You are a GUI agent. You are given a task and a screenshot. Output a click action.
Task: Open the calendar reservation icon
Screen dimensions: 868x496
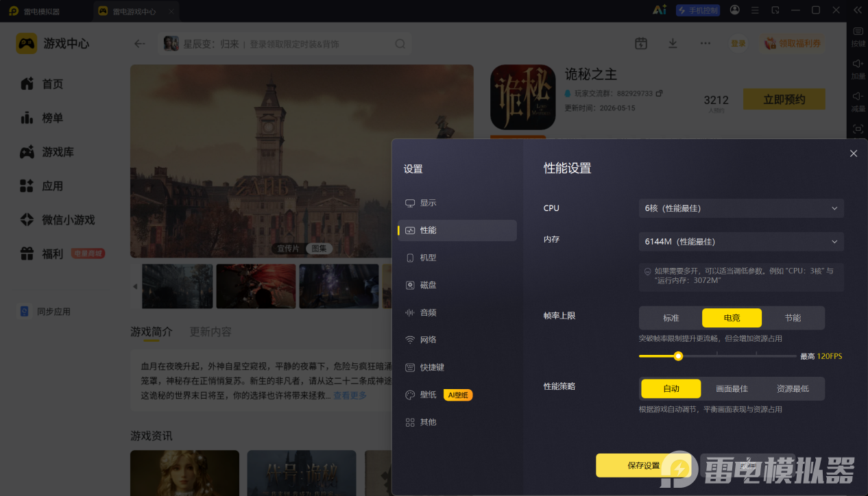point(641,43)
